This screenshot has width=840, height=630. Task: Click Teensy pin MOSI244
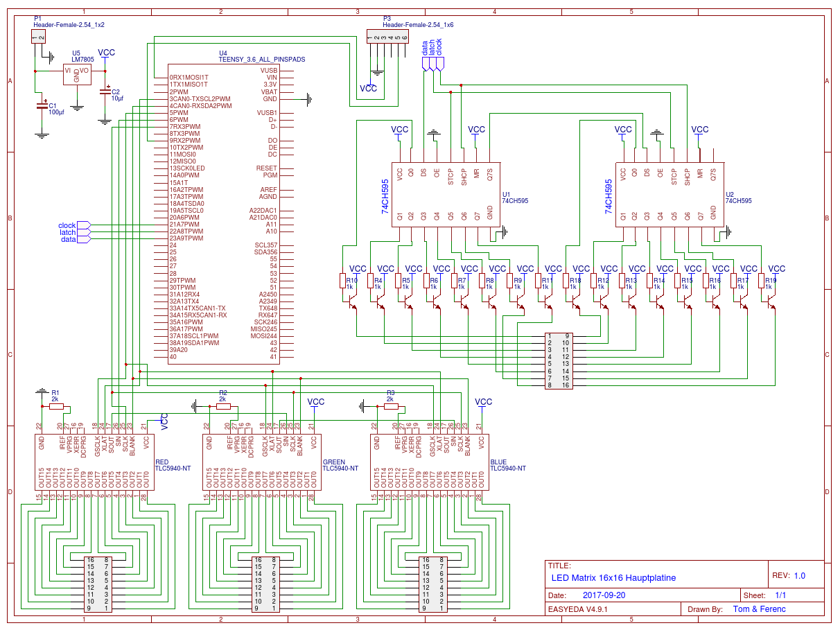pos(264,336)
